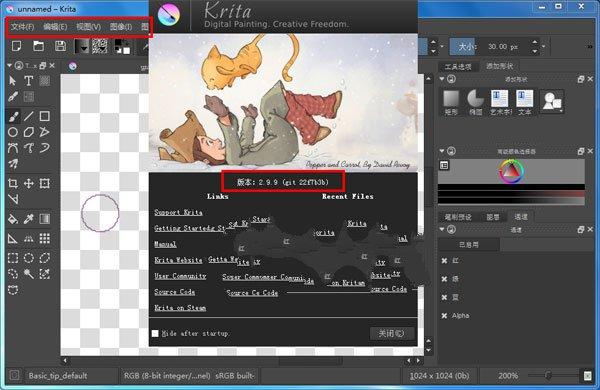Open the Krita on Steam link
The width and height of the screenshot is (600, 390).
point(180,308)
